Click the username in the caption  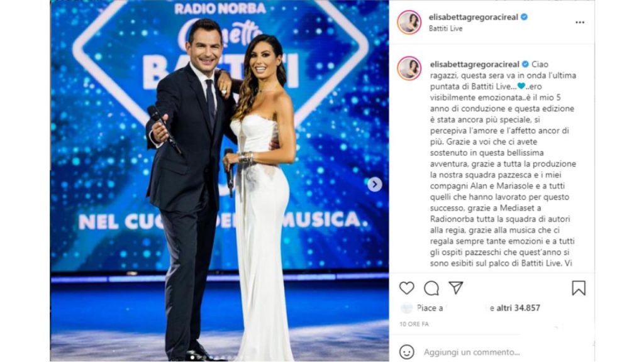pos(475,65)
